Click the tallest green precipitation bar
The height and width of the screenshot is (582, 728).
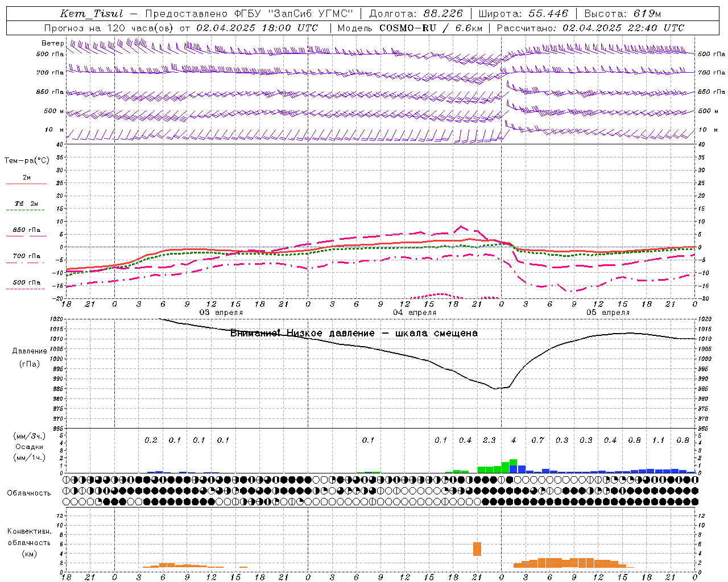point(513,463)
